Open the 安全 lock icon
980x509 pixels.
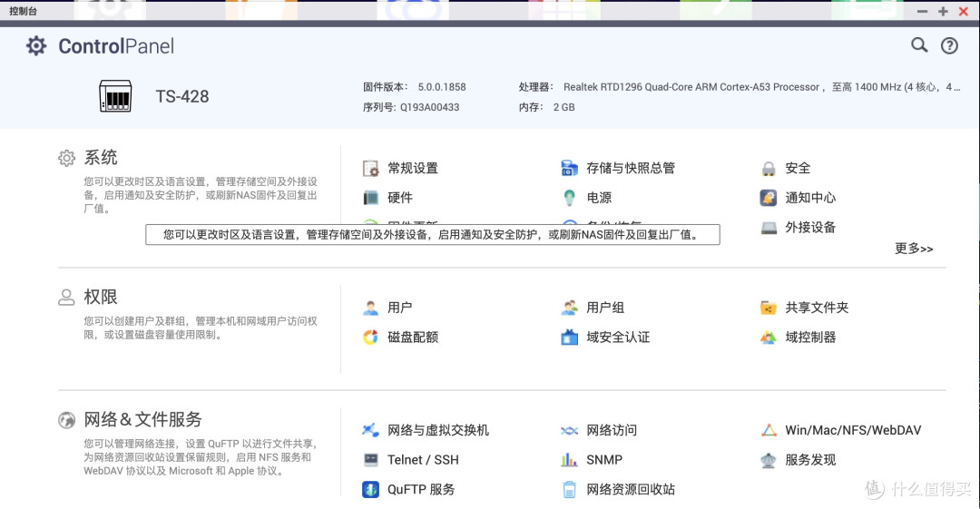(x=769, y=168)
